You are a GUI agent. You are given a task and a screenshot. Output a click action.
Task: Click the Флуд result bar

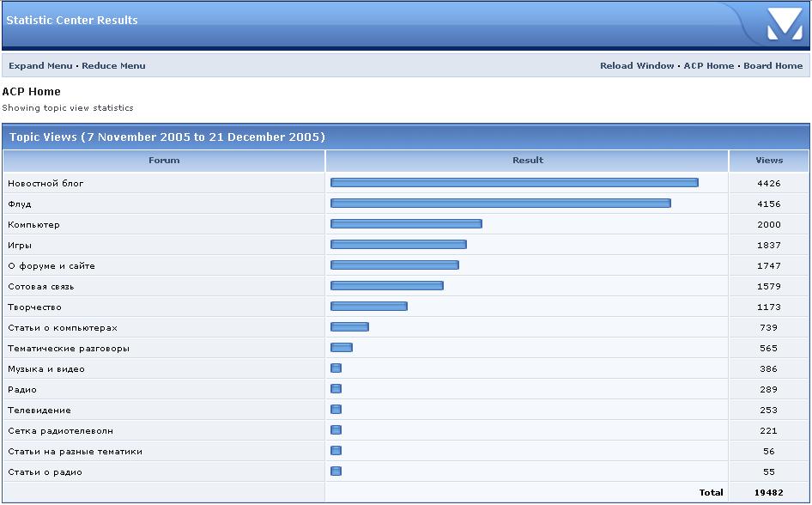tap(500, 204)
